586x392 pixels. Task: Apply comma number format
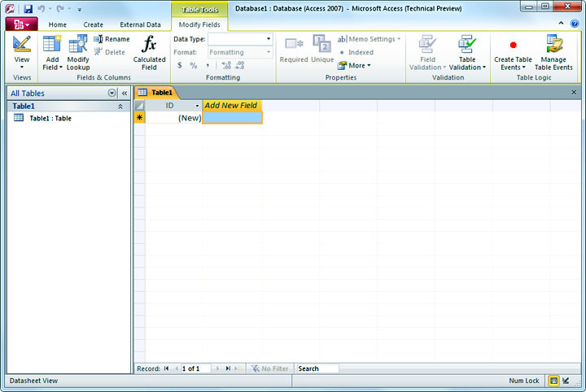click(208, 65)
